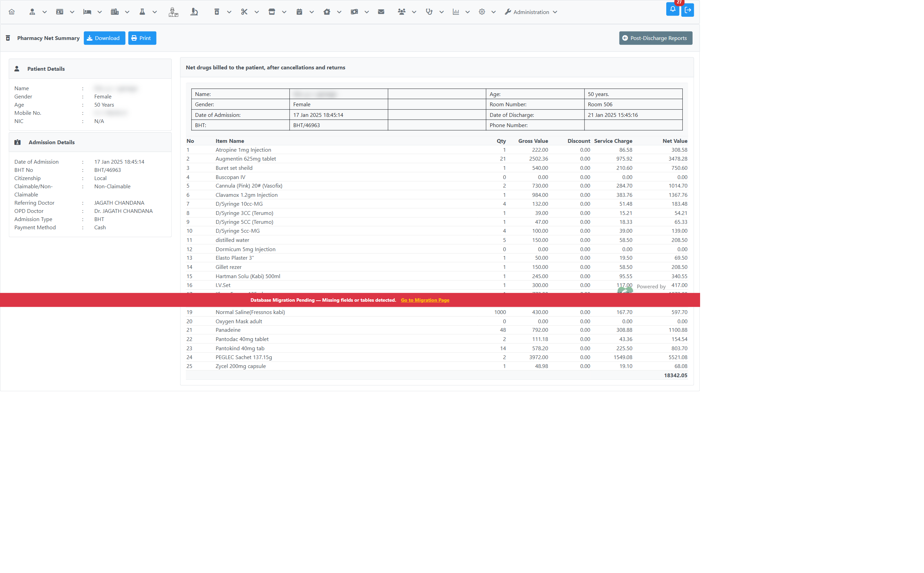Screen dimensions: 924x573
Task: Click the Hartman Solu (Kabi) 500ml item
Action: [x=247, y=276]
